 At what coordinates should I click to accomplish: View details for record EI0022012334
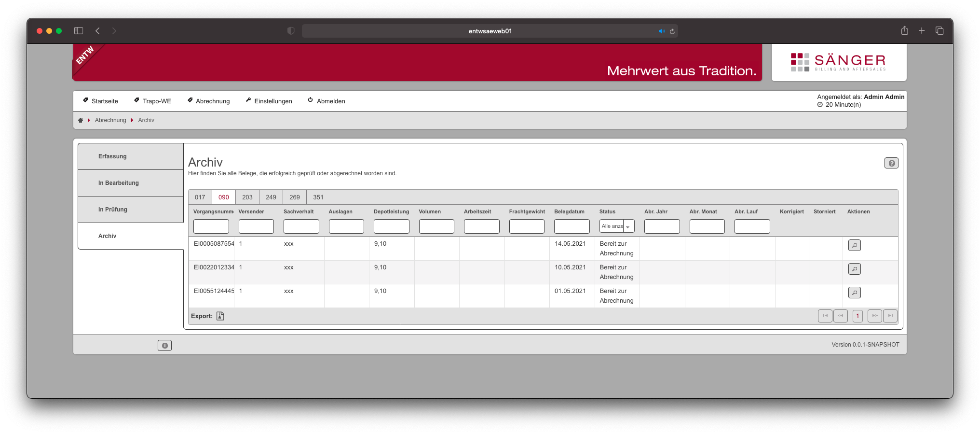click(854, 269)
